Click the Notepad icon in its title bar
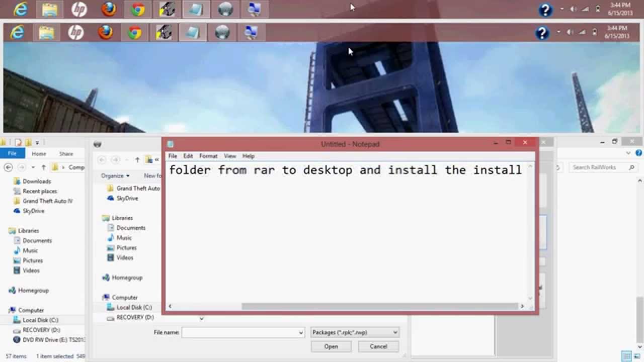Image resolution: width=644 pixels, height=362 pixels. 171,144
